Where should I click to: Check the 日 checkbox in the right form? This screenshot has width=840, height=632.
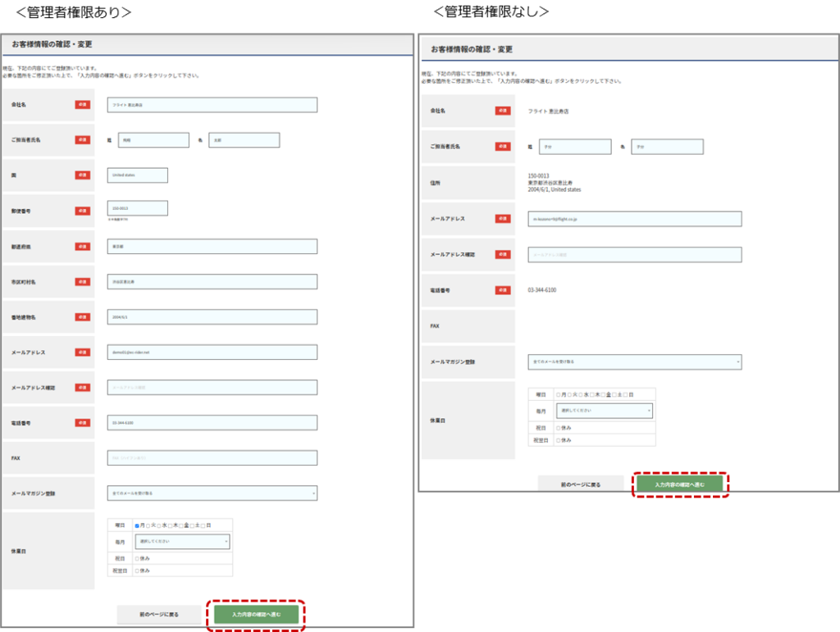point(625,394)
